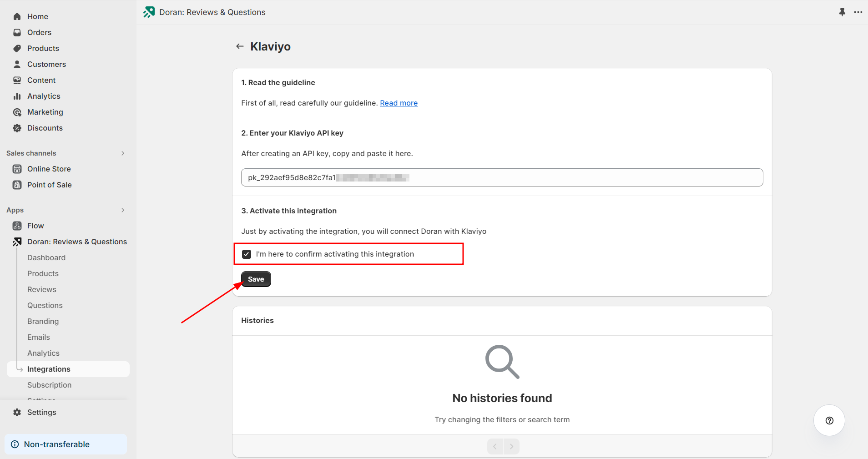Click into the Klaviyo API key field
868x459 pixels.
pos(502,177)
